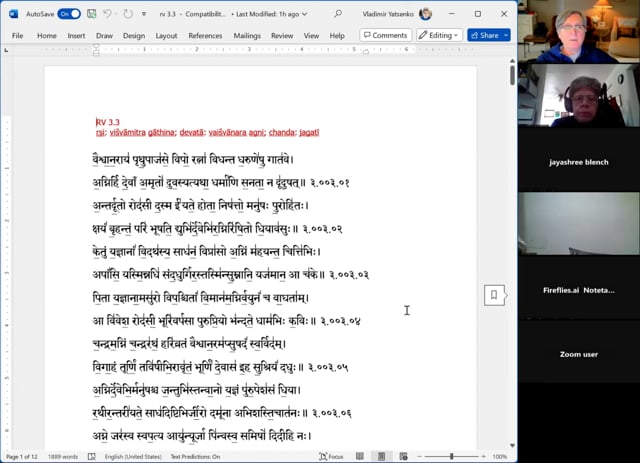Click the Comments button

coord(386,35)
